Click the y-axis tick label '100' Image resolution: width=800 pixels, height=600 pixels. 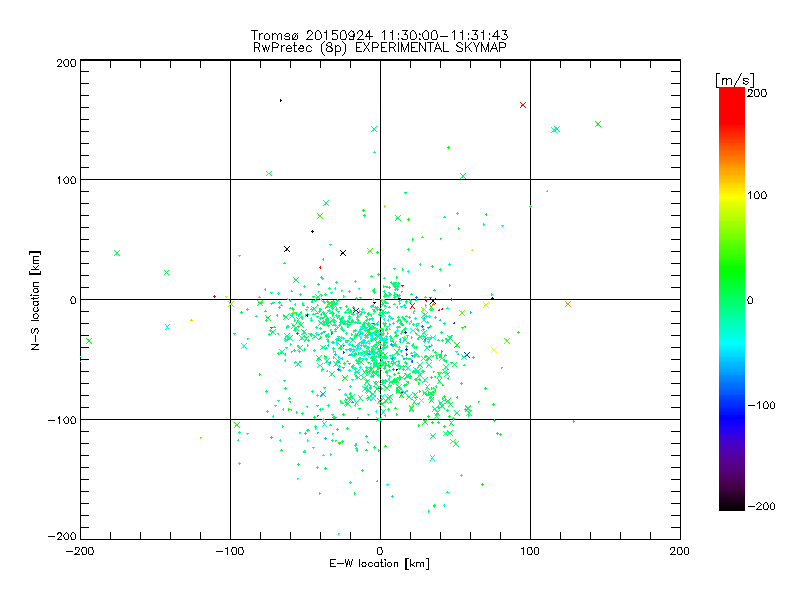click(x=66, y=180)
